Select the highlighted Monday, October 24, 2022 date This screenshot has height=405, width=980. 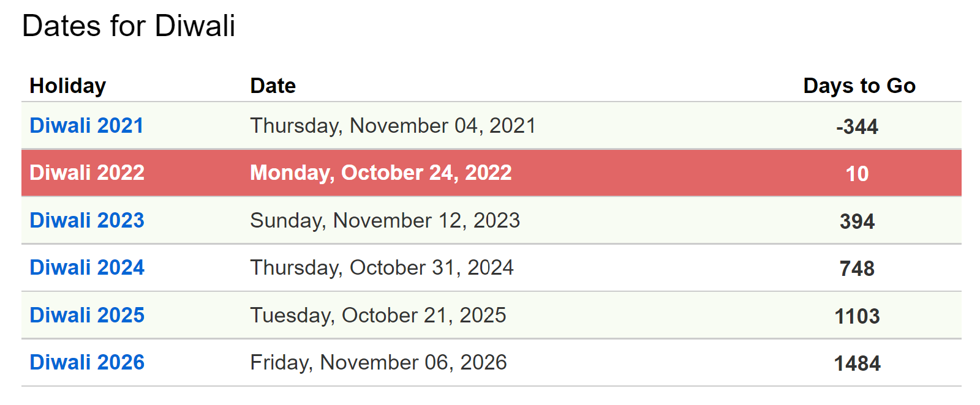click(380, 173)
